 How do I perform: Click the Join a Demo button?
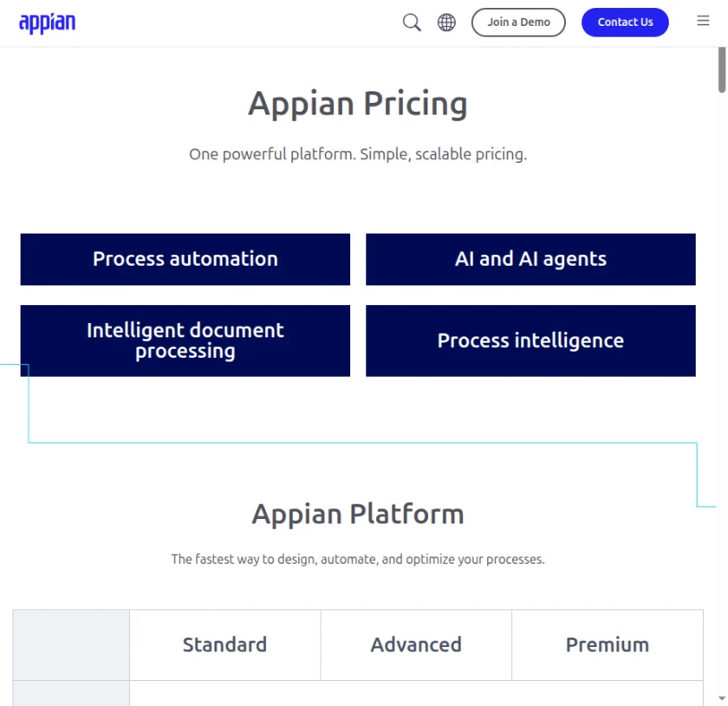[x=518, y=22]
